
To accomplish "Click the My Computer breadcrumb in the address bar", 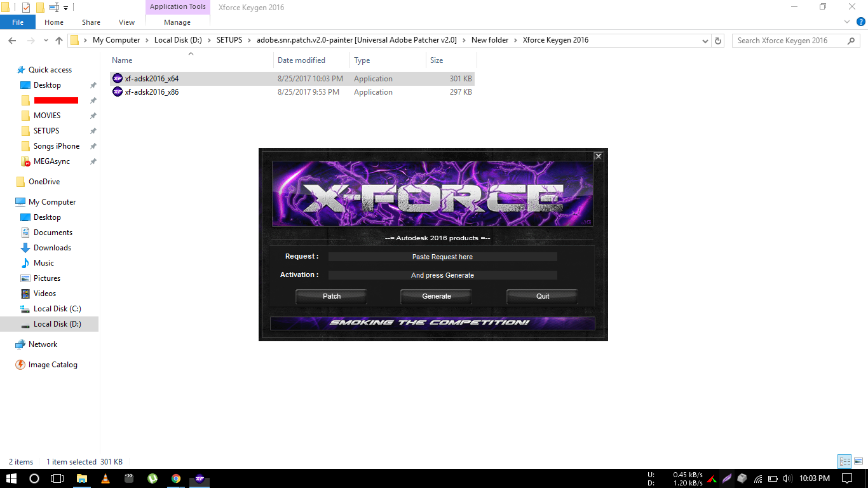I will coord(116,40).
